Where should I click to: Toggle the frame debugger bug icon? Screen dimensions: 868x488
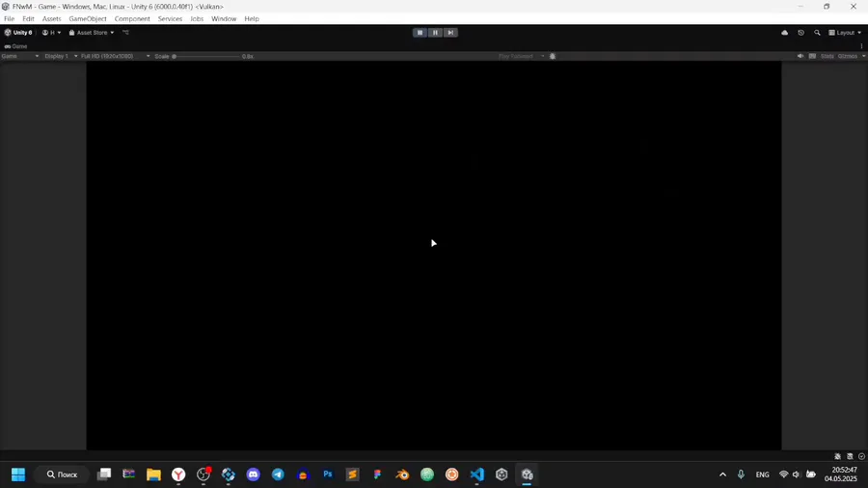tap(553, 57)
